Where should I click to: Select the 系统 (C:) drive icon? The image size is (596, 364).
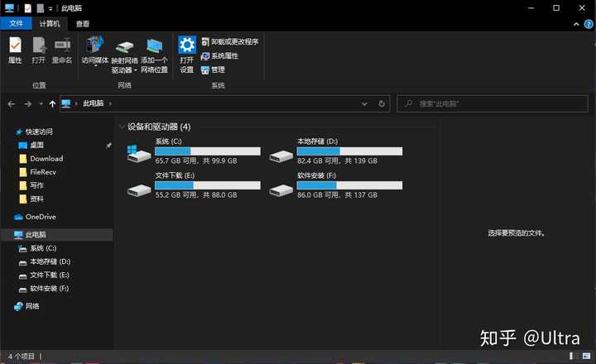[139, 154]
